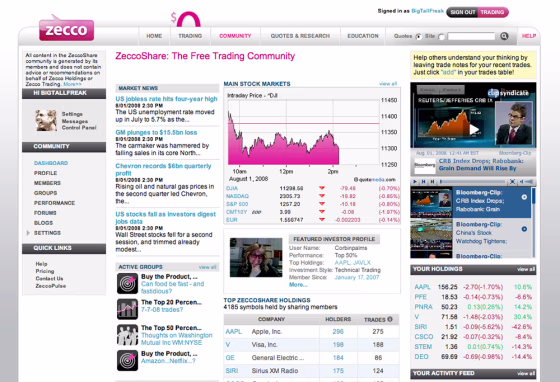Open DASHBOARD in the community menu
This screenshot has width=560, height=382.
click(x=51, y=163)
